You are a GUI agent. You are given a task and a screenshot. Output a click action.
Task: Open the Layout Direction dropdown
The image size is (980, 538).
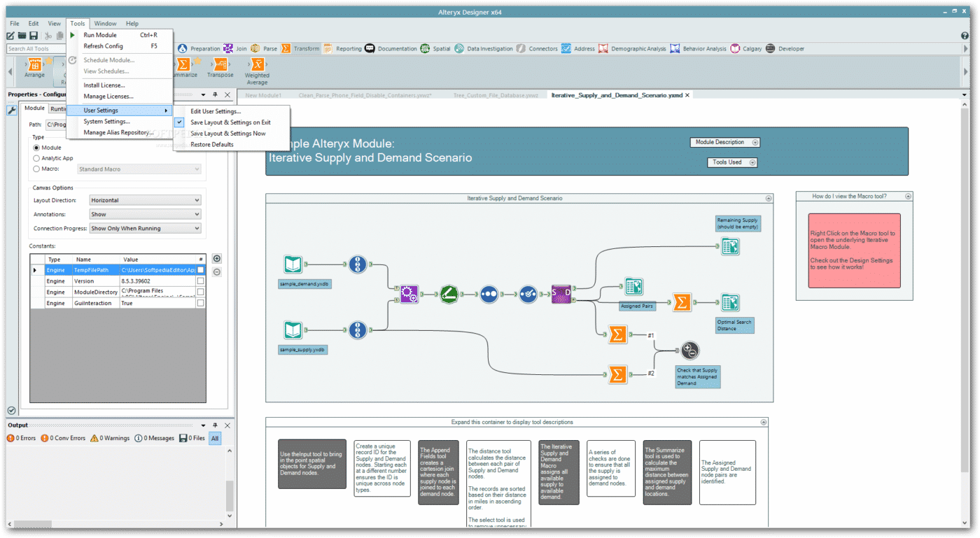(x=145, y=200)
